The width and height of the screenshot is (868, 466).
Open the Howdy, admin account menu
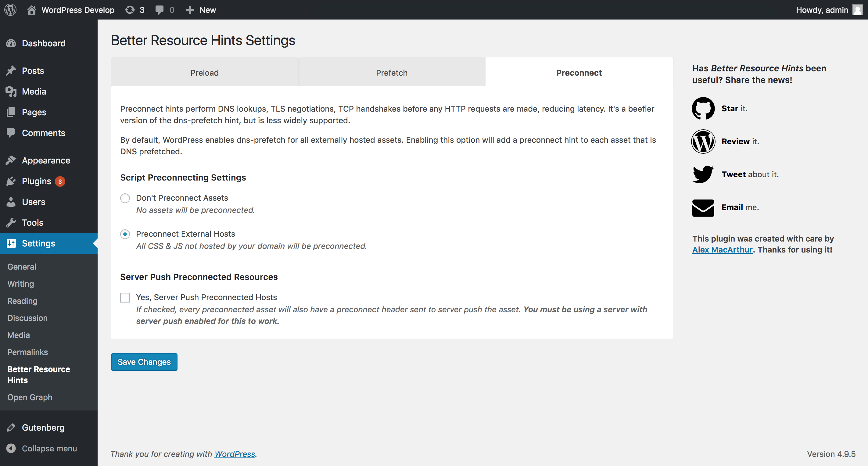pyautogui.click(x=822, y=10)
